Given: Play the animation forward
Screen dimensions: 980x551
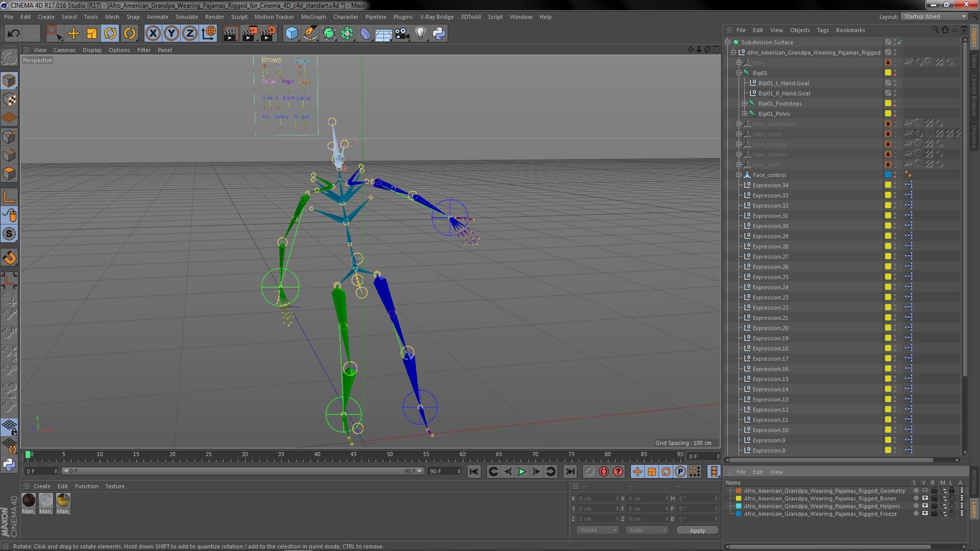Looking at the screenshot, I should coord(522,471).
